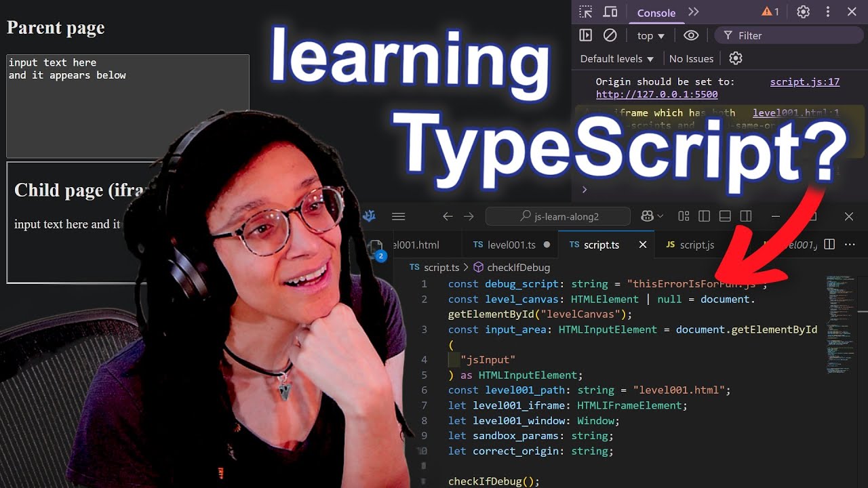Click the console prompt chevron
The image size is (868, 488).
coord(585,189)
